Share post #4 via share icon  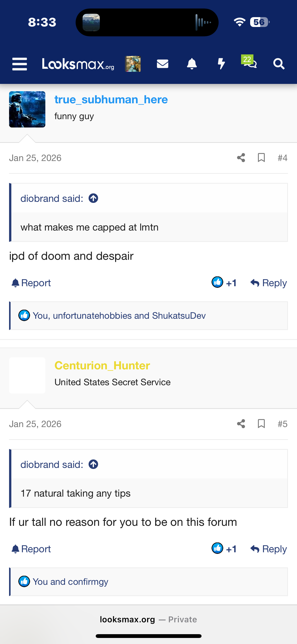(x=241, y=158)
